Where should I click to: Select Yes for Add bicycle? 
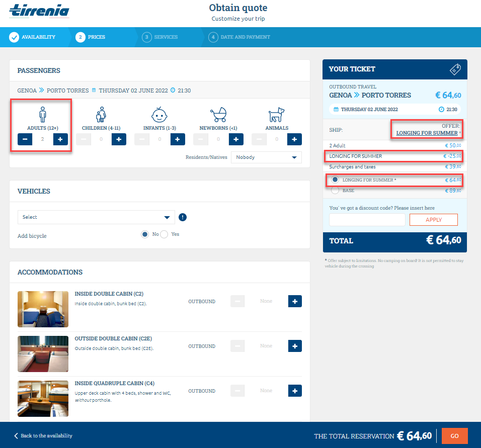164,234
